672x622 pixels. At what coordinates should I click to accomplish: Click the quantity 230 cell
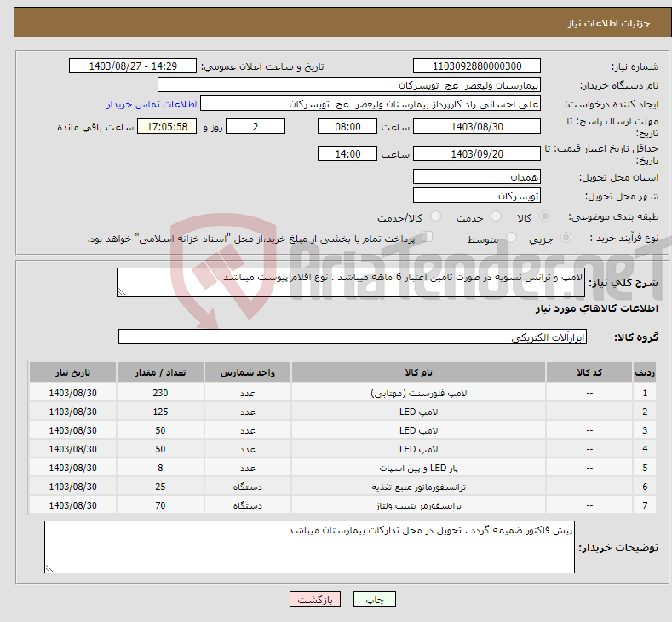(160, 393)
